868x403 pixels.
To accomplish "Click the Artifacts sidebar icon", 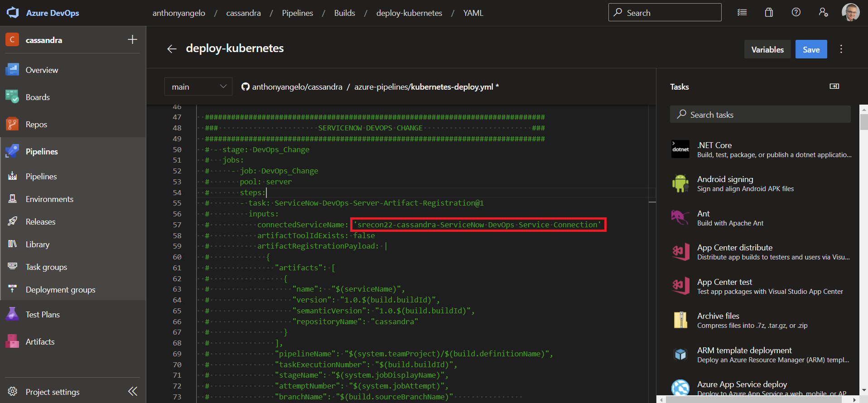I will pos(12,341).
